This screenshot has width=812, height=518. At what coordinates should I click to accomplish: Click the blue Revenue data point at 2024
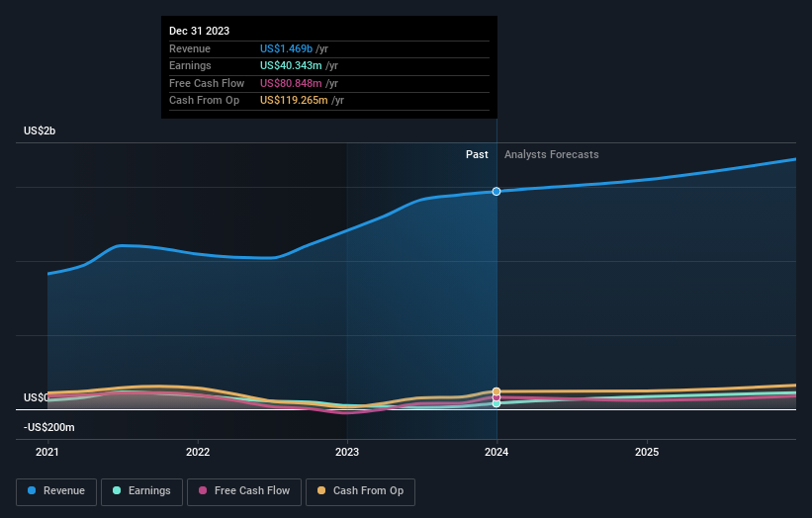[x=496, y=192]
